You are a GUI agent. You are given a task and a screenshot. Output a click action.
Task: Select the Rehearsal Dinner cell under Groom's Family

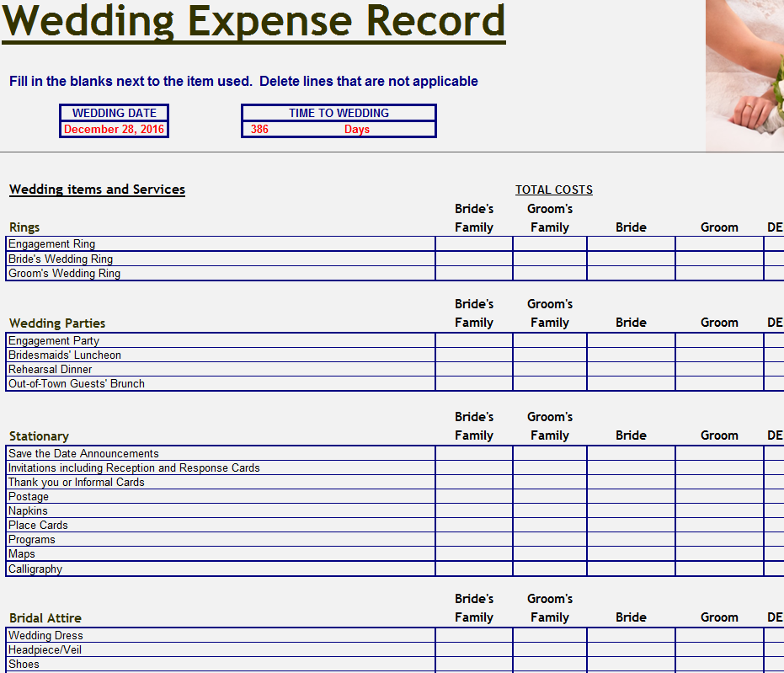click(x=549, y=369)
